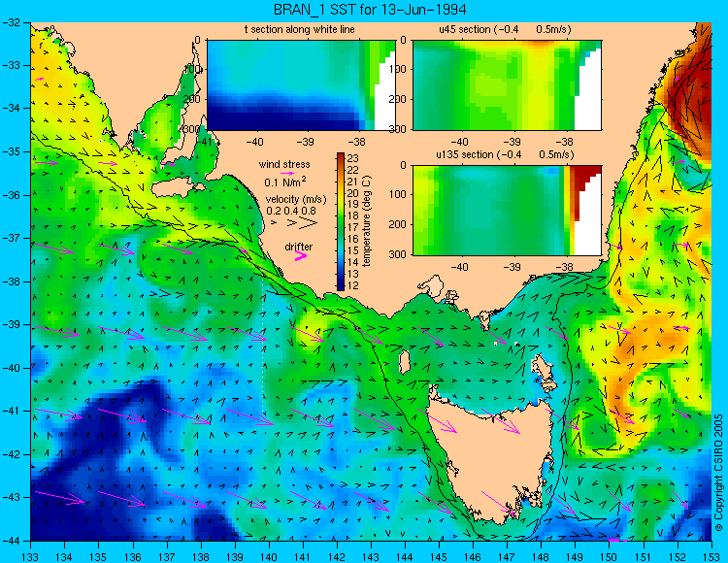This screenshot has height=563, width=728.
Task: Click latitude tick label -36 on left axis
Action: (x=13, y=195)
